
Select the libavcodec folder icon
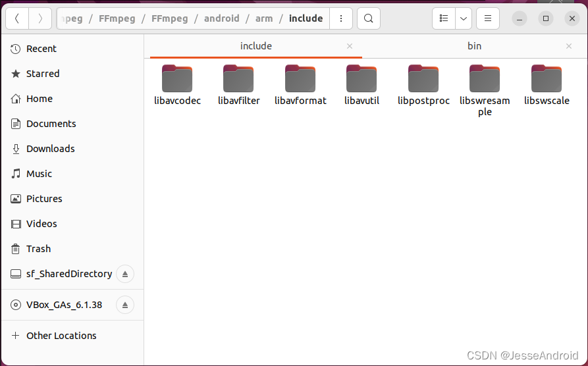pos(177,79)
